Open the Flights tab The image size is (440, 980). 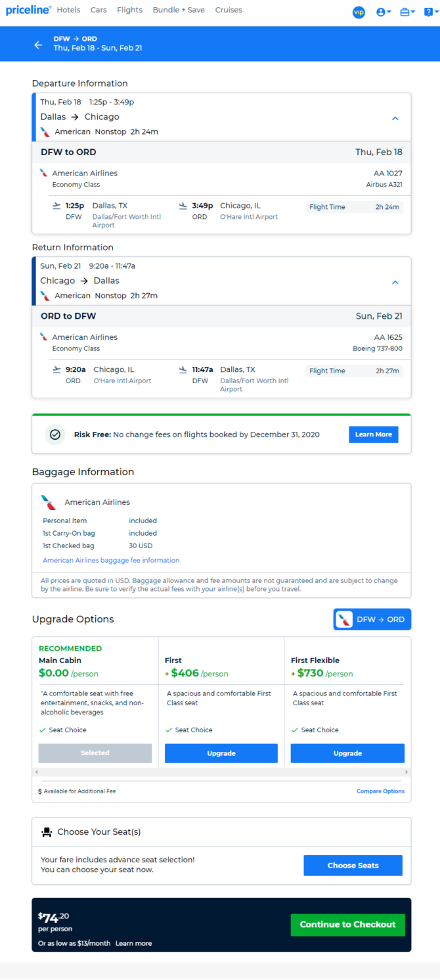tap(129, 10)
